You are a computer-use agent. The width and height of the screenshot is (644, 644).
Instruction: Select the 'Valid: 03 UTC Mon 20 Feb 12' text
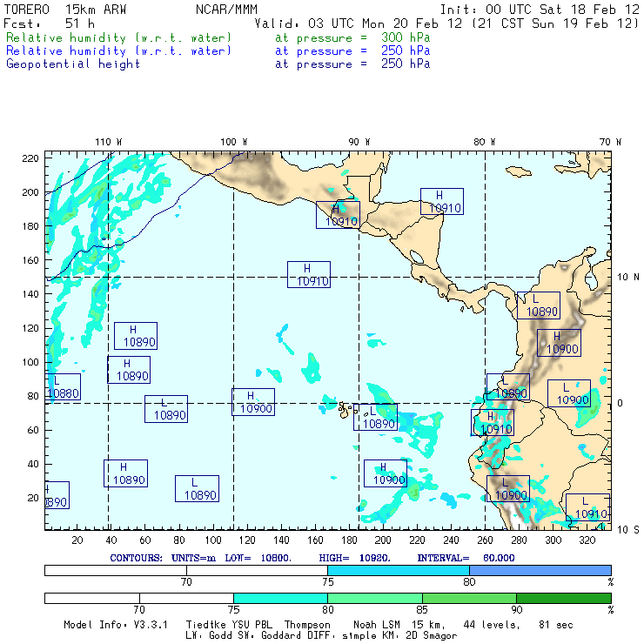coord(359,23)
